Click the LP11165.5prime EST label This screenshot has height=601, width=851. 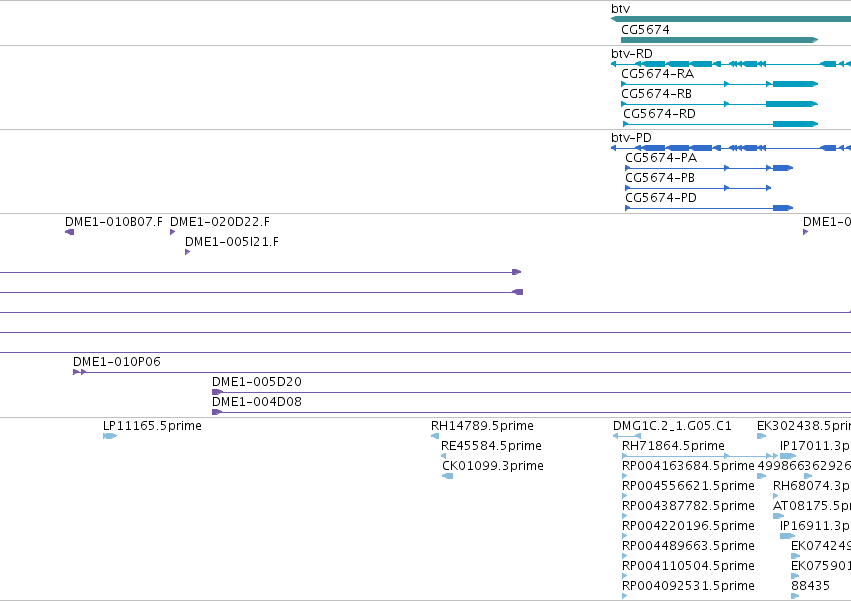pos(152,426)
